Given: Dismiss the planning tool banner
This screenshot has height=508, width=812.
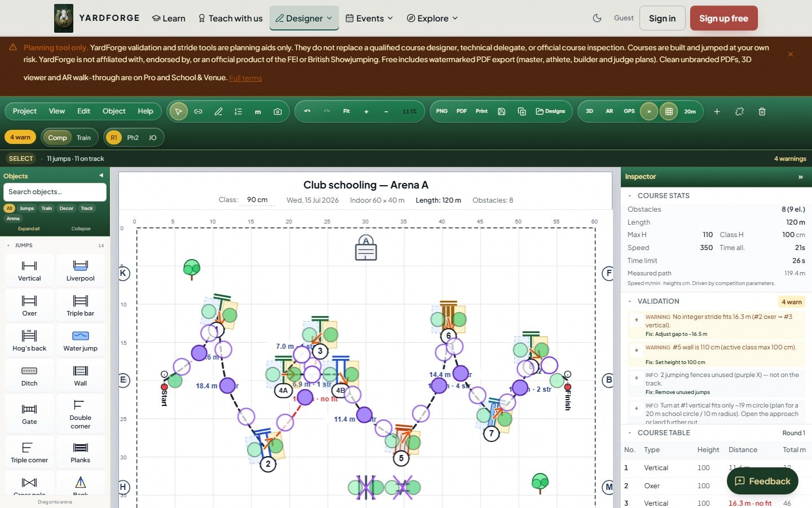Looking at the screenshot, I should click(791, 54).
